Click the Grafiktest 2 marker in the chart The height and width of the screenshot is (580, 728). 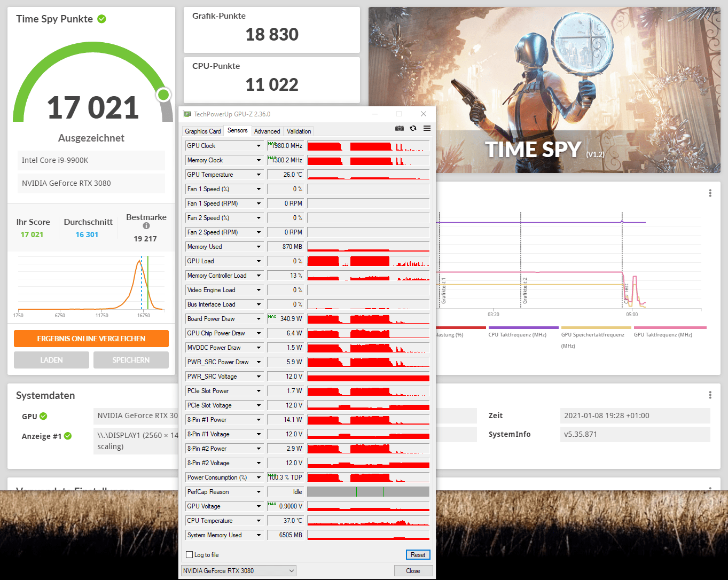tap(525, 291)
